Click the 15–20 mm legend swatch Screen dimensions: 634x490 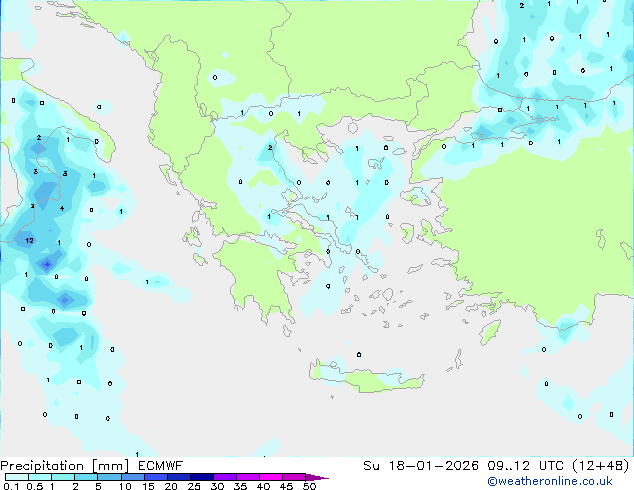pos(156,477)
